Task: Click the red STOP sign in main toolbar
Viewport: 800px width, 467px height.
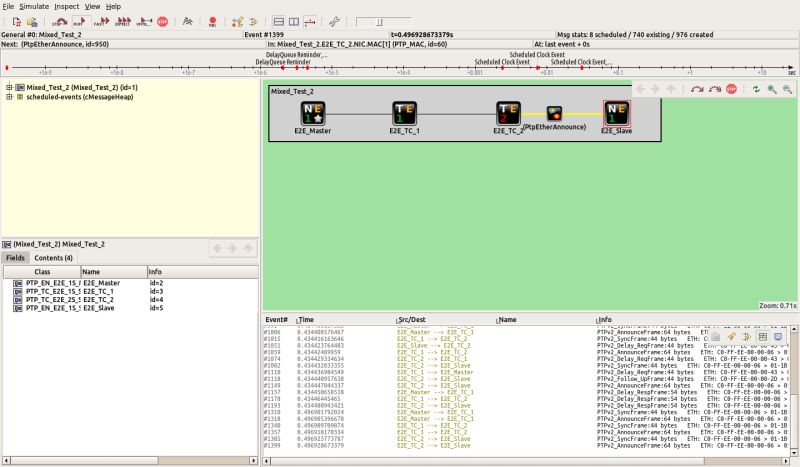Action: coord(163,22)
